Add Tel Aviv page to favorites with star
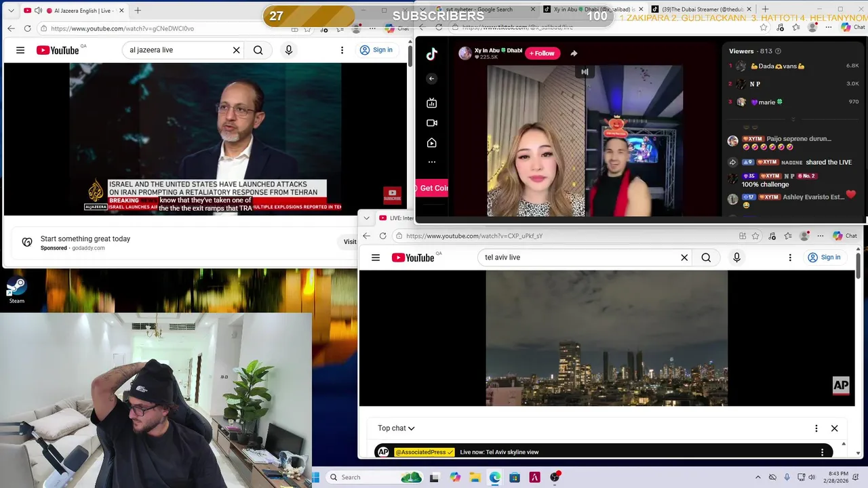The height and width of the screenshot is (488, 868). point(755,236)
